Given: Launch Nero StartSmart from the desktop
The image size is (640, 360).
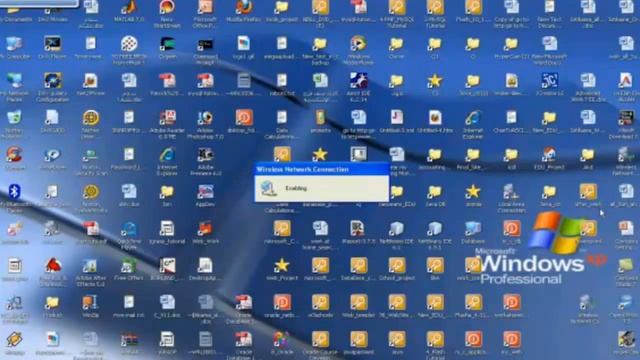Looking at the screenshot, I should (167, 7).
